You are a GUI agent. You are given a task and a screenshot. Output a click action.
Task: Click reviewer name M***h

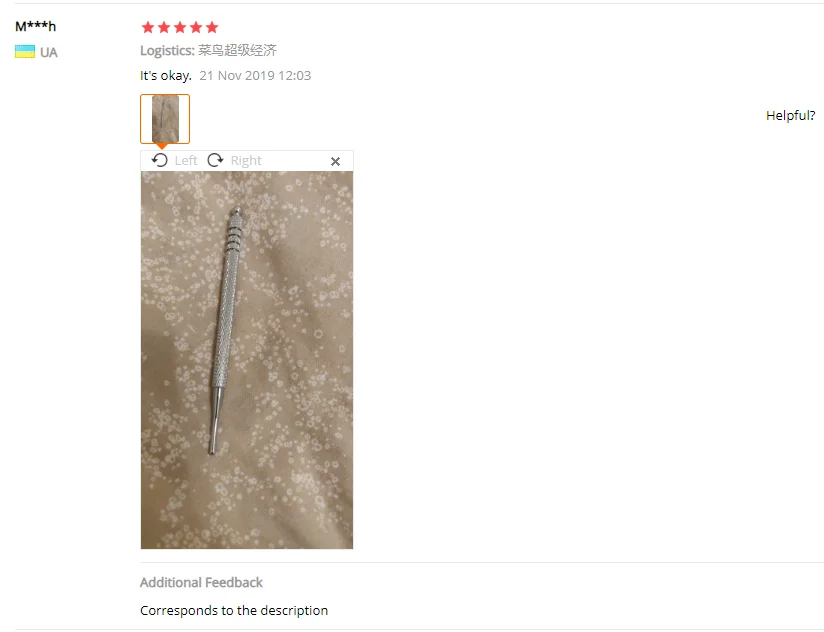tap(35, 26)
